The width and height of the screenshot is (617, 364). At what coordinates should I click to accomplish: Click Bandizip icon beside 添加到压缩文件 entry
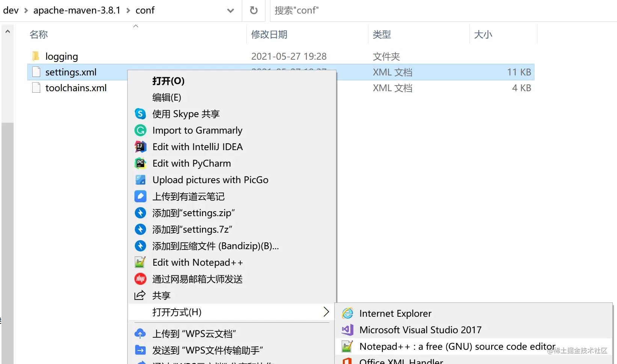(140, 246)
